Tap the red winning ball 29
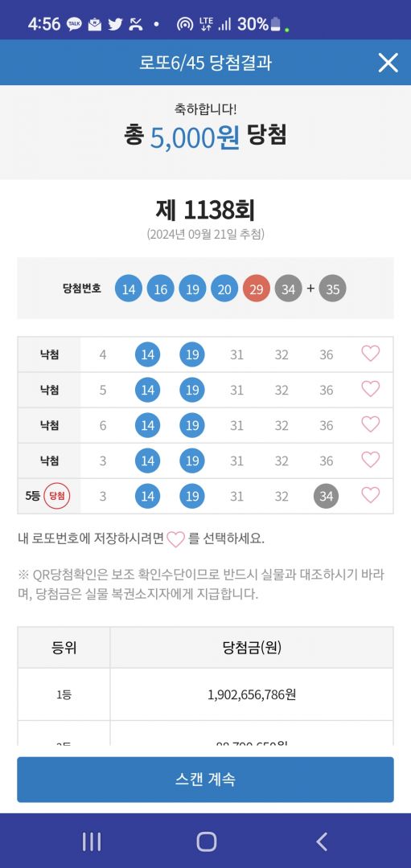The height and width of the screenshot is (868, 411). pos(257,289)
